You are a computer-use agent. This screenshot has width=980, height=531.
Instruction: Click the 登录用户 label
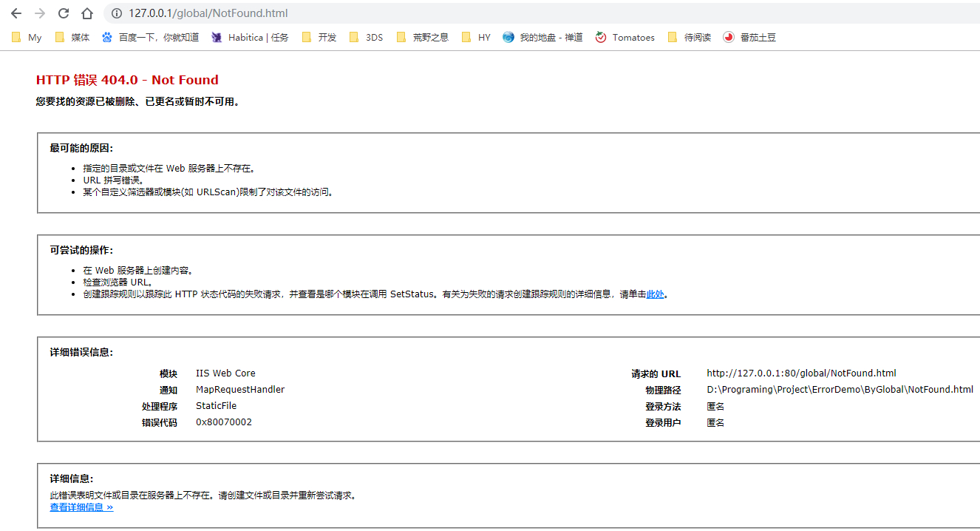663,423
